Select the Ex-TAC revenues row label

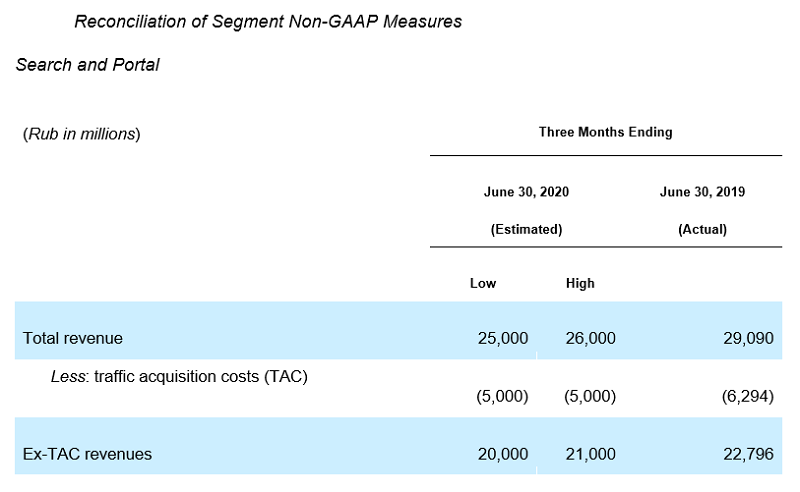[87, 454]
